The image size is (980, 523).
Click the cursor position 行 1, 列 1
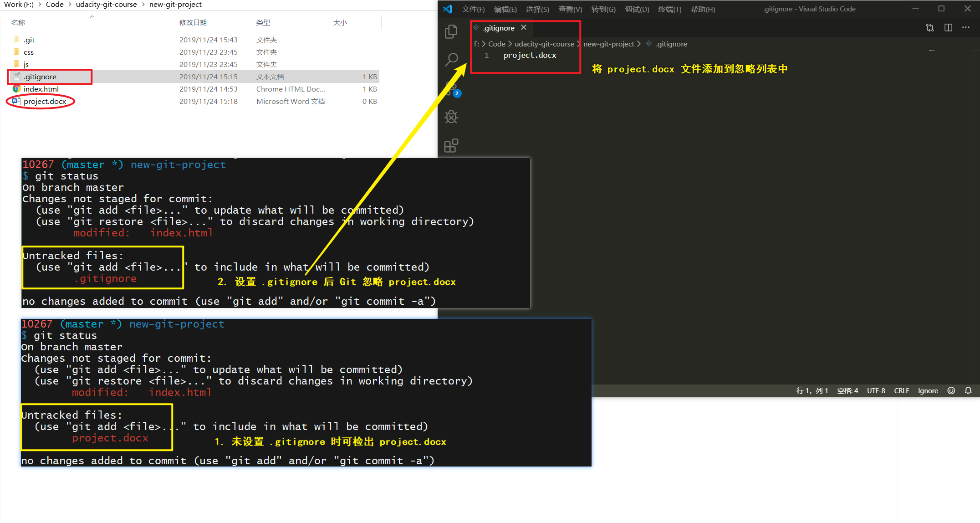[x=812, y=390]
